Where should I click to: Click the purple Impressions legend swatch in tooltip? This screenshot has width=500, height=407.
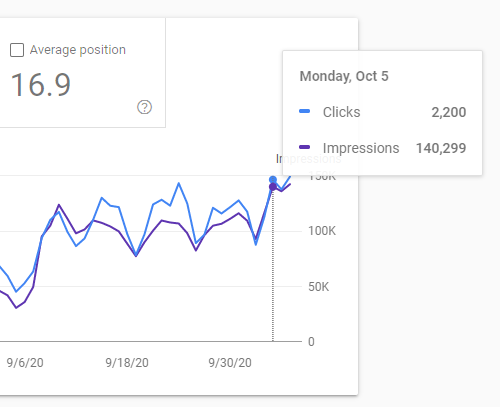coord(305,147)
